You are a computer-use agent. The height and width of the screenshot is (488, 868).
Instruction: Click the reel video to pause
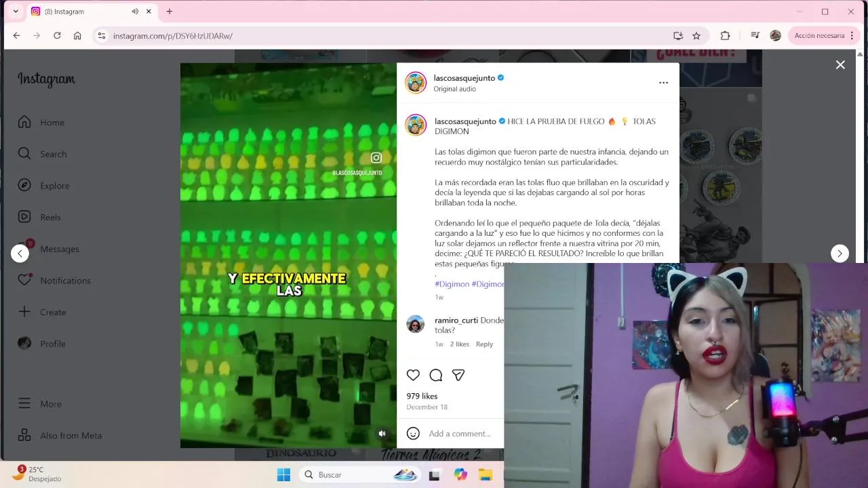point(288,256)
